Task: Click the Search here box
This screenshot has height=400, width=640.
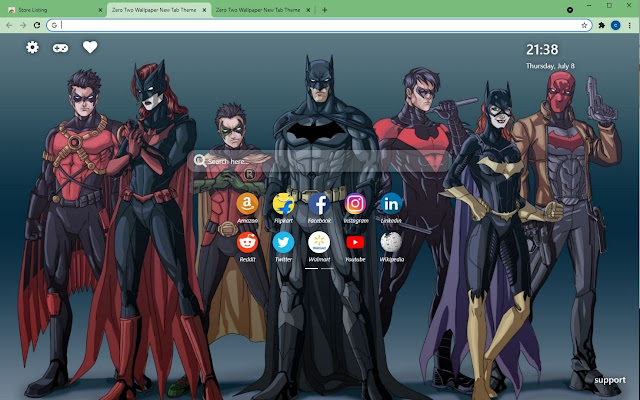Action: coord(320,161)
